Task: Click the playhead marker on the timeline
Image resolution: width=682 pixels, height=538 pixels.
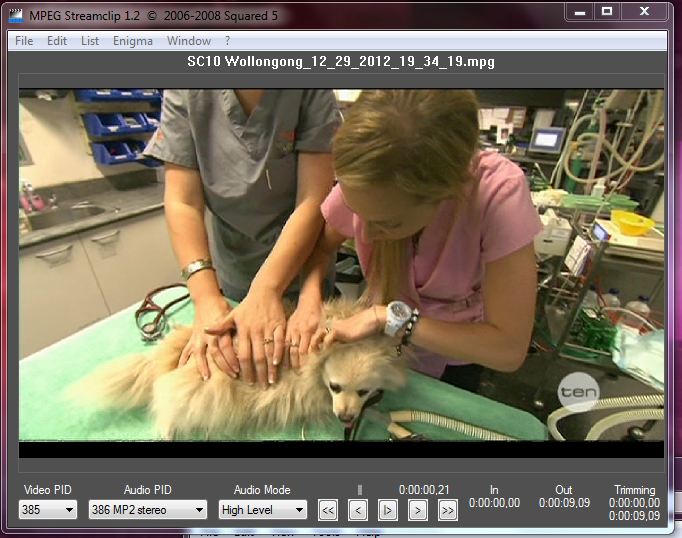Action: coord(360,490)
